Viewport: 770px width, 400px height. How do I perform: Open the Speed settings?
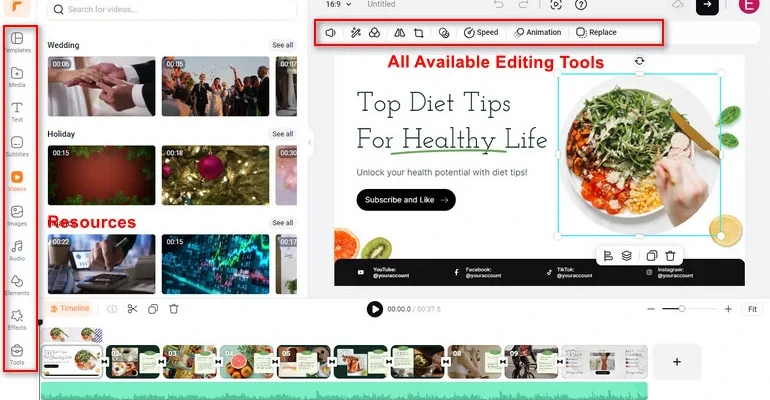coord(481,32)
